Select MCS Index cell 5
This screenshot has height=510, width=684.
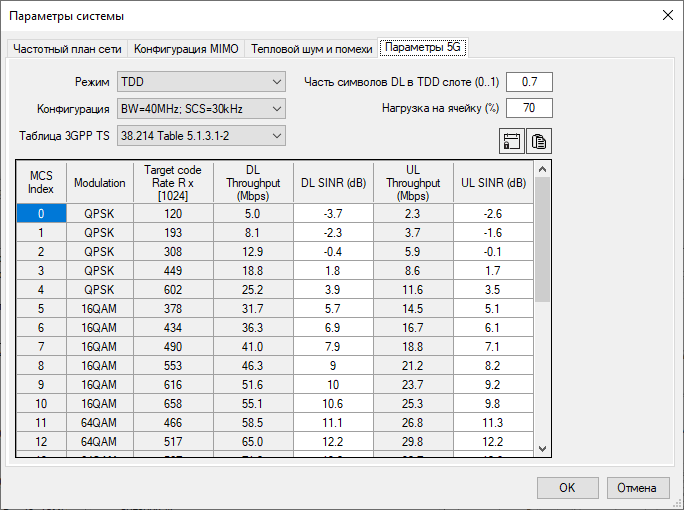pos(41,308)
